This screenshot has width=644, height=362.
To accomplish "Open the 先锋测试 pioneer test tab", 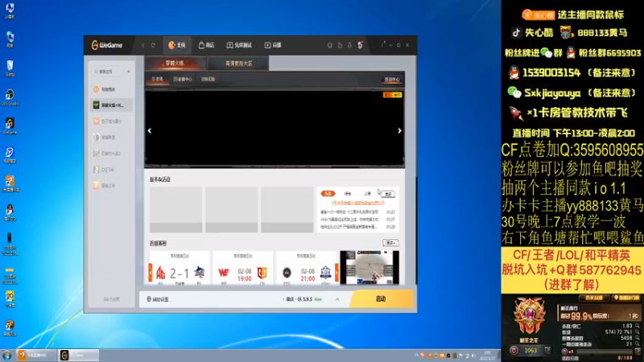I will [x=239, y=45].
